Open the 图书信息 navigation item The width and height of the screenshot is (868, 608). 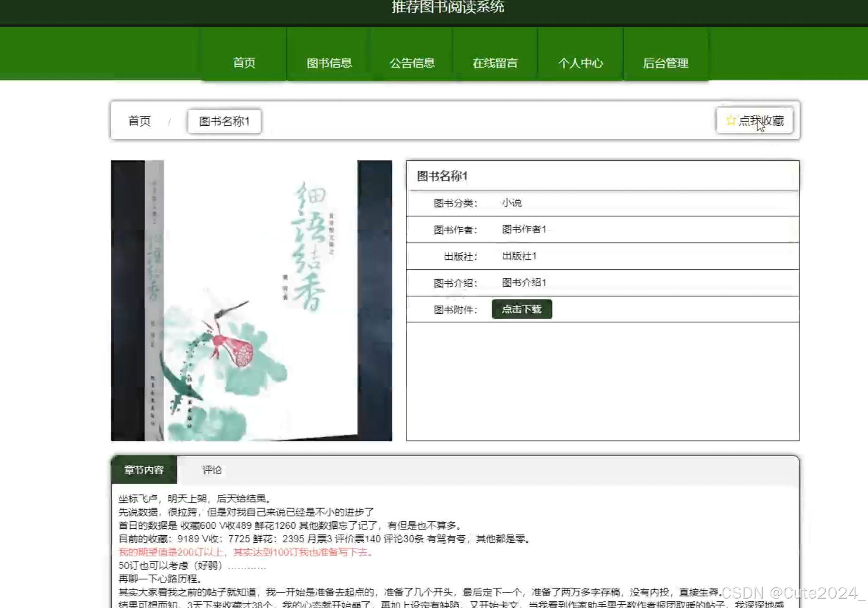(329, 63)
